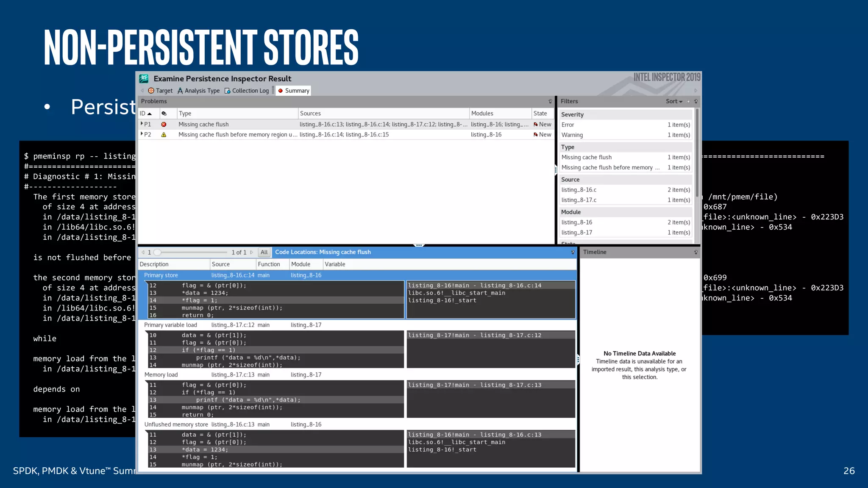The width and height of the screenshot is (868, 488).
Task: Sort by the Type column header
Action: (237, 114)
